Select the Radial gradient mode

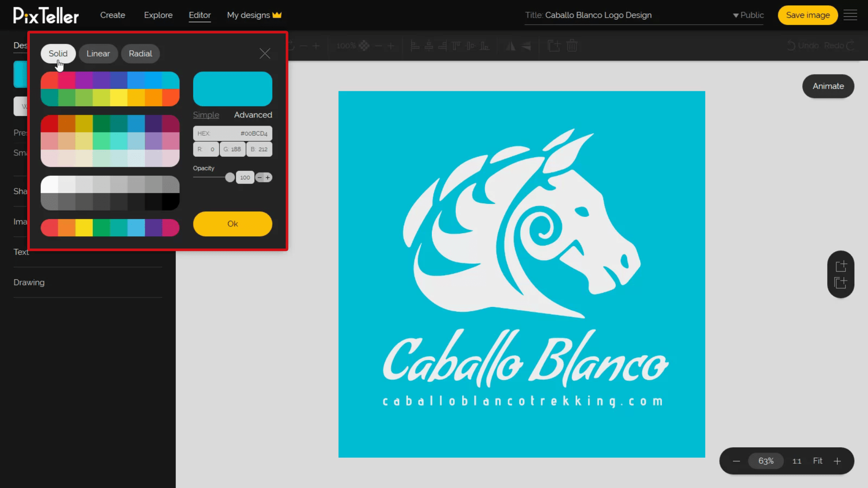[x=140, y=53]
